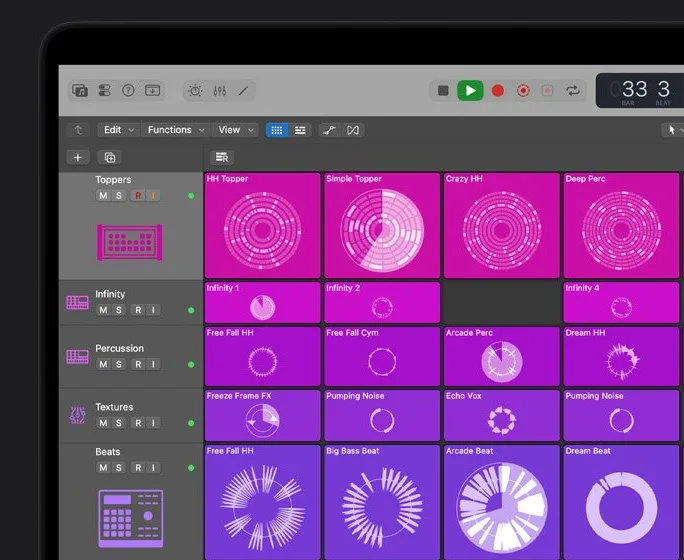
Task: Trigger the HH Topper cell
Action: coord(262,225)
